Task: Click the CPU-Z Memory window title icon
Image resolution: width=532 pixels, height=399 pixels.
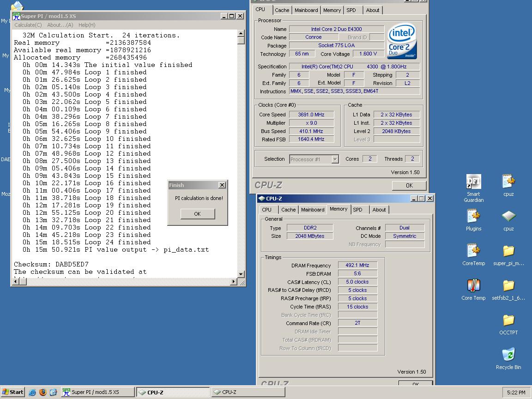Action: pyautogui.click(x=261, y=199)
